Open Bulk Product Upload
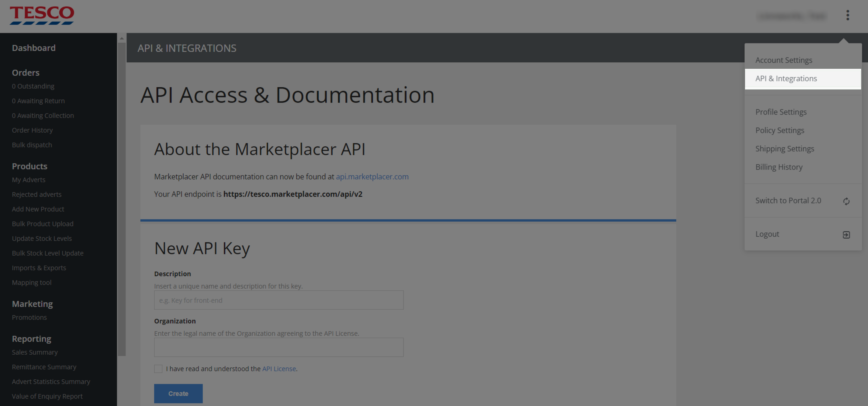 click(42, 224)
